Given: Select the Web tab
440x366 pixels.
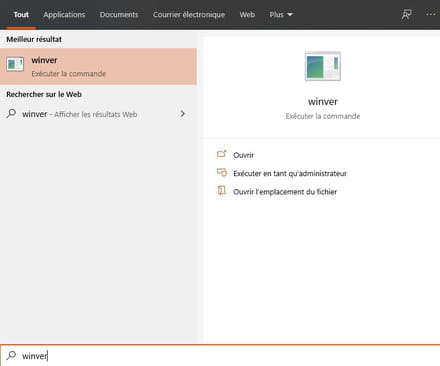Looking at the screenshot, I should tap(247, 15).
